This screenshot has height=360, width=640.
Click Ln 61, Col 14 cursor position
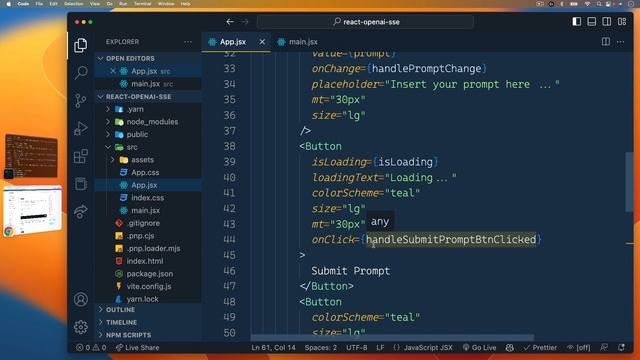[273, 348]
